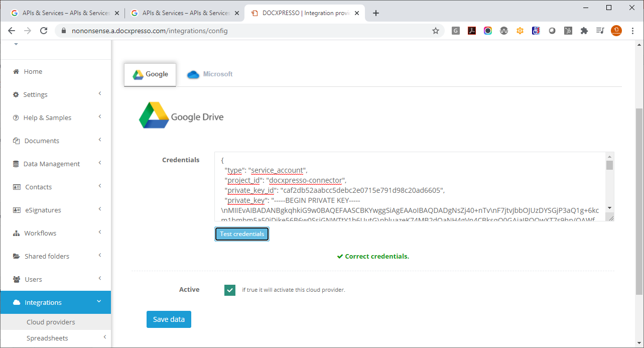The width and height of the screenshot is (644, 348).
Task: Open the HubSpot extension icon
Action: [x=568, y=31]
